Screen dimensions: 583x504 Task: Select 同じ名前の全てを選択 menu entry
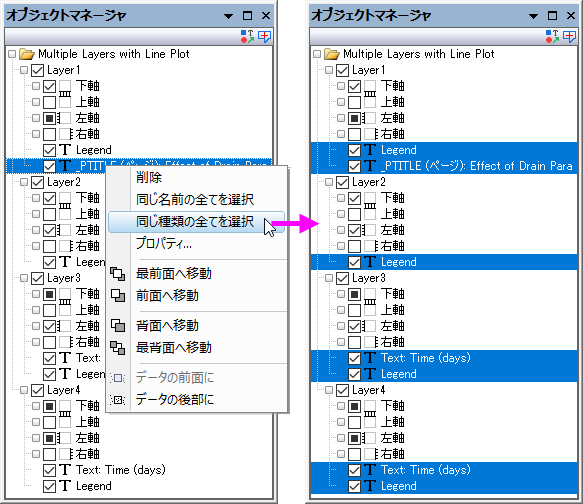(195, 200)
